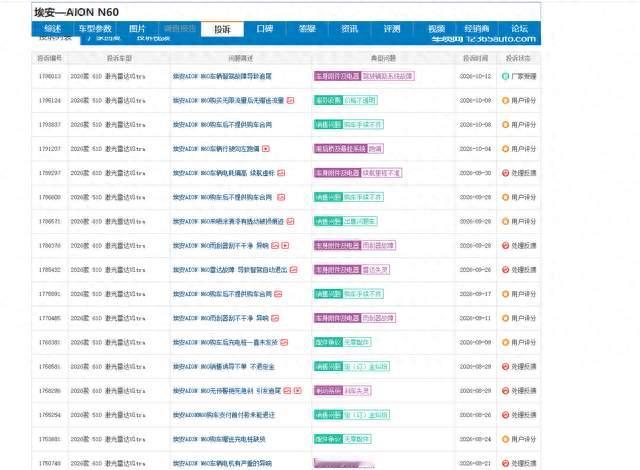Click 处理反馈 status icon in 刹车失灵 row
Viewport: 640px width, 470px height.
pos(505,391)
